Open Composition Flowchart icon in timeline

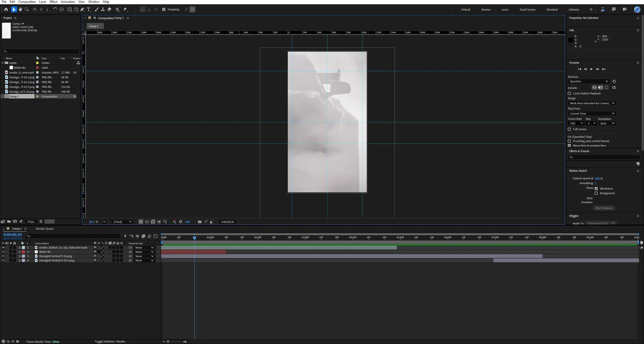click(131, 236)
